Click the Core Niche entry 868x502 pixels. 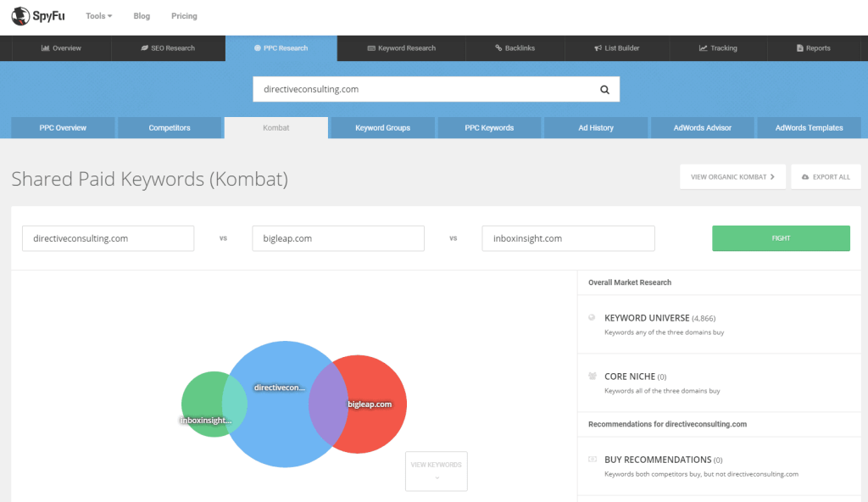pos(719,383)
